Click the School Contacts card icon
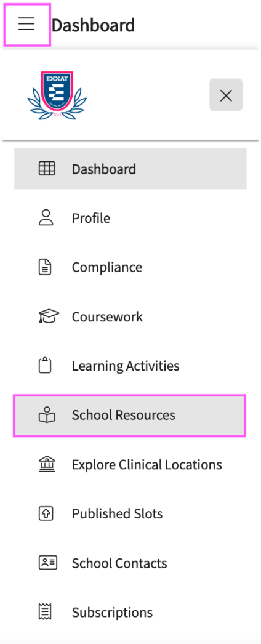Viewport: 261px width, 644px height. click(48, 563)
